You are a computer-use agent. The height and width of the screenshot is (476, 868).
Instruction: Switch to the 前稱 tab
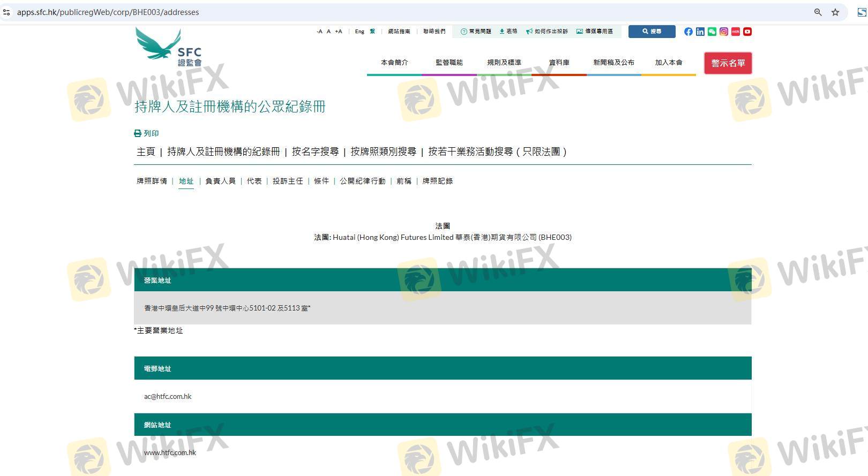pos(404,181)
